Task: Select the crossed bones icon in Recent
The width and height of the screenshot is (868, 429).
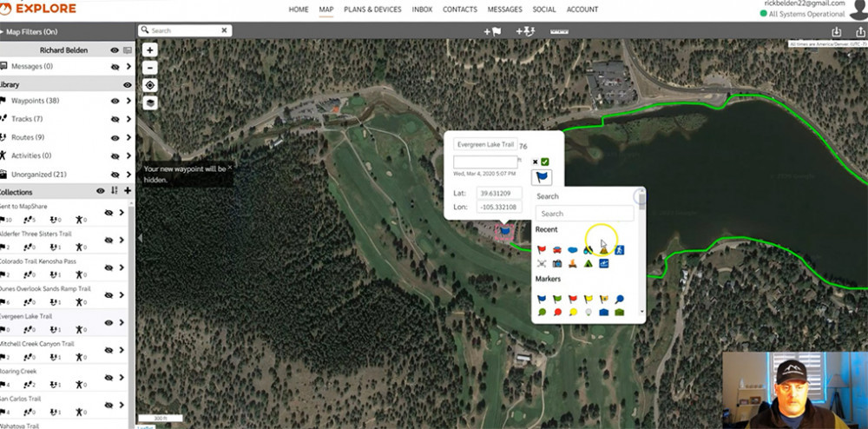Action: tap(542, 263)
